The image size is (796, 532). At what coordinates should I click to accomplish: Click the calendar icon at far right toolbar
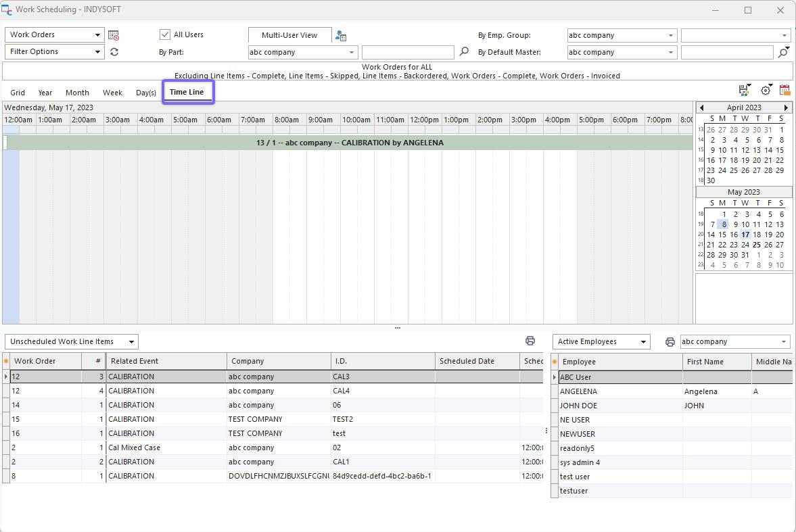pyautogui.click(x=785, y=91)
